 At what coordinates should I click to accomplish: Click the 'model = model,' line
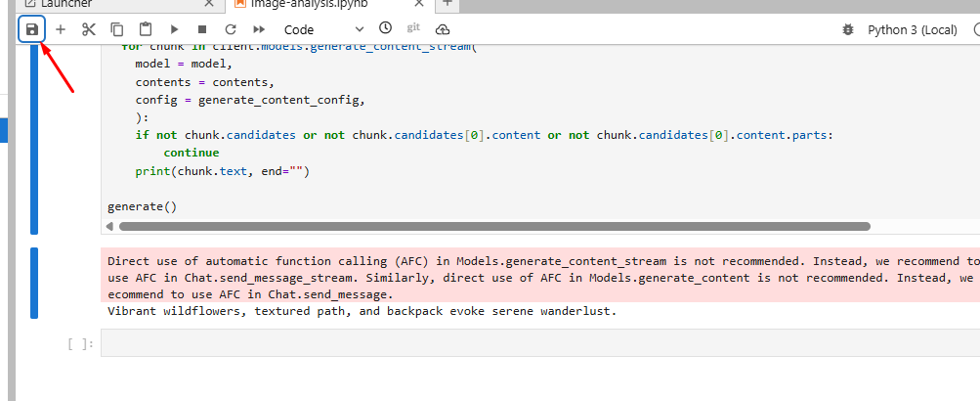coord(184,65)
